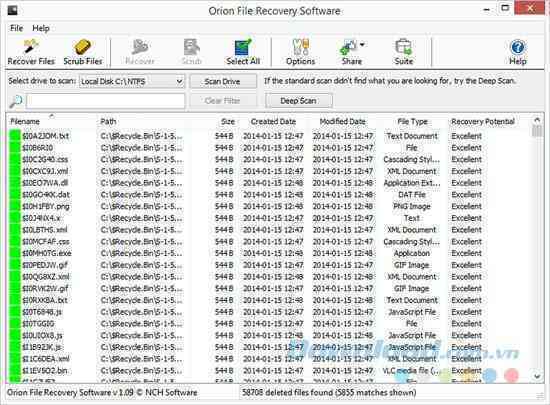This screenshot has width=550, height=405.
Task: Sort by Recovery Potential column
Action: (x=483, y=122)
